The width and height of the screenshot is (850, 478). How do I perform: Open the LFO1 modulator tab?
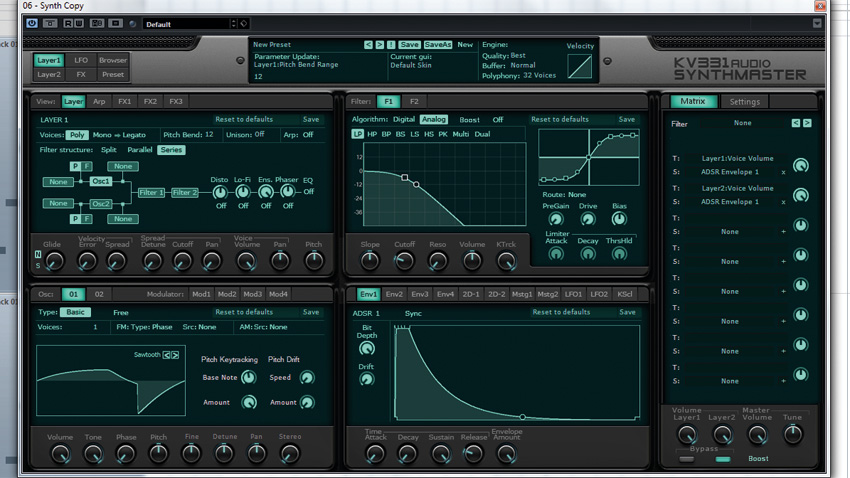tap(573, 294)
